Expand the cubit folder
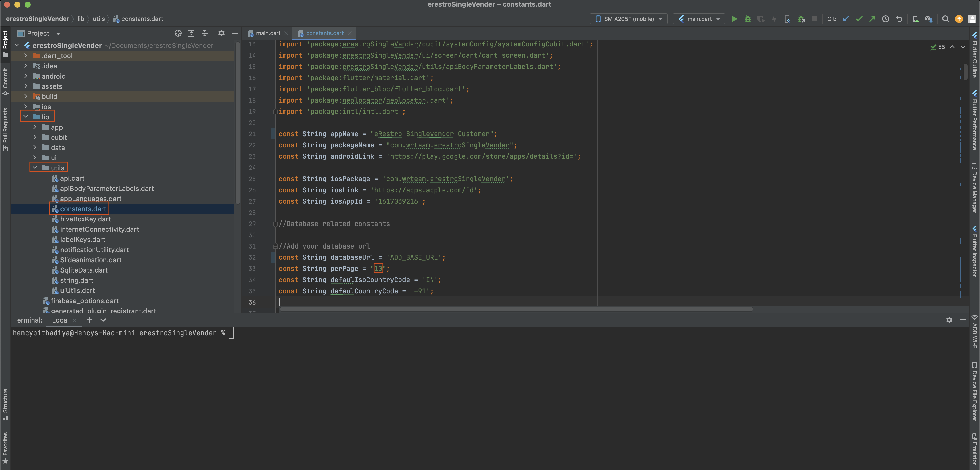Screen dimensions: 980x470 point(35,137)
